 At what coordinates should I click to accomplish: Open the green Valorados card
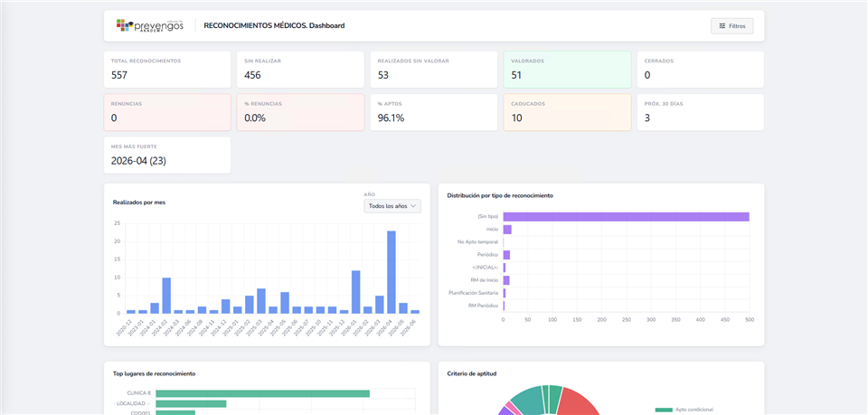click(568, 70)
